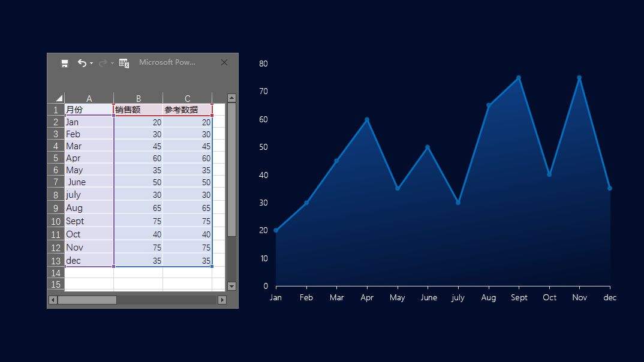
Task: Close the Microsoft PowerPoint data window
Action: point(224,62)
